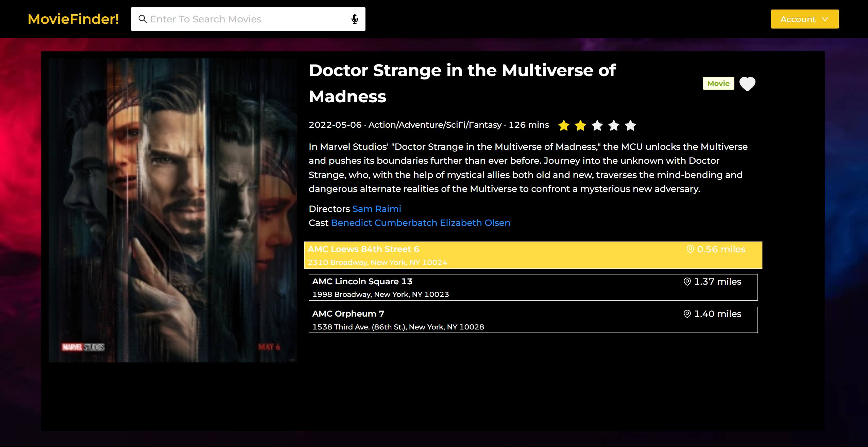Open the Account dropdown menu
Viewport: 868px width, 447px height.
(798, 19)
